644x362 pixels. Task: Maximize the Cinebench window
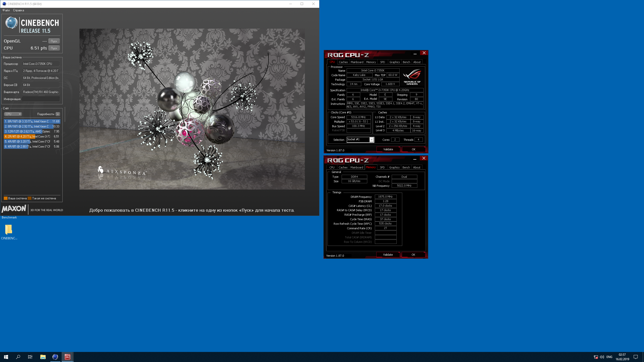[x=302, y=4]
